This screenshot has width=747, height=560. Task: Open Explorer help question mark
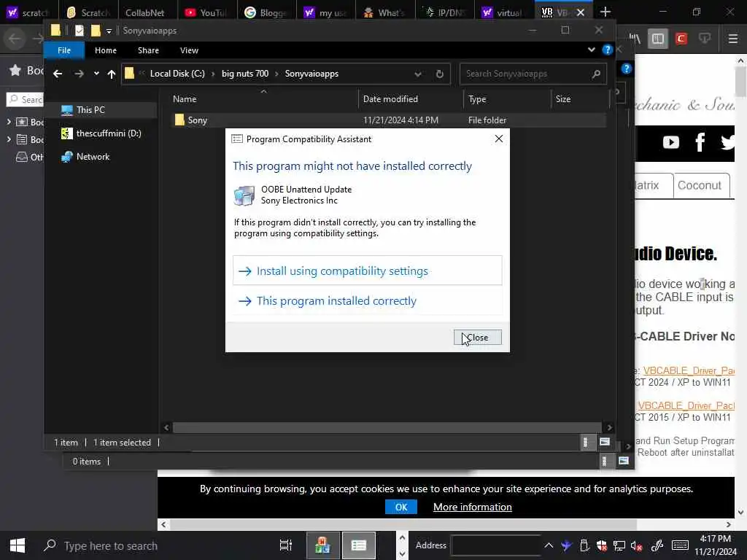[607, 50]
